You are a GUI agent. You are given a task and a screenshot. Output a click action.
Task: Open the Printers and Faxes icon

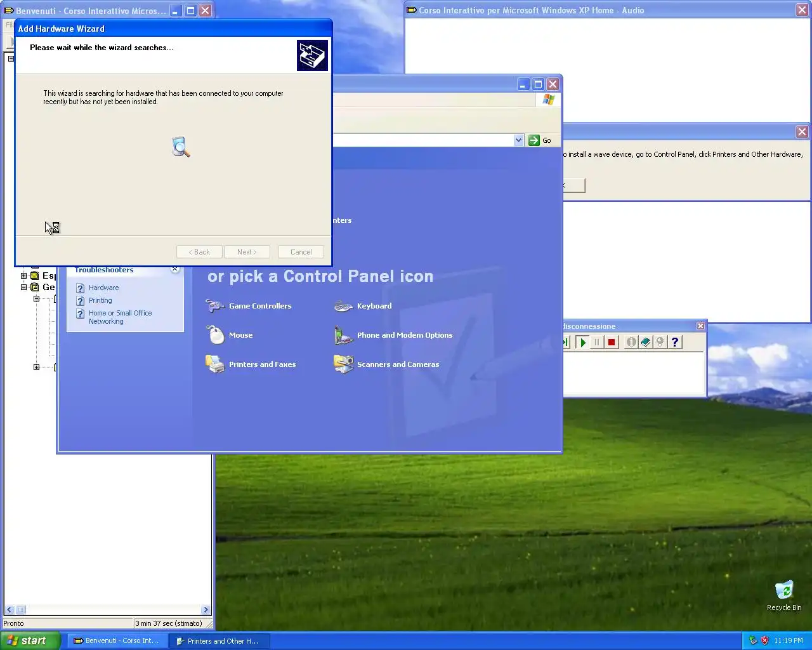click(215, 364)
